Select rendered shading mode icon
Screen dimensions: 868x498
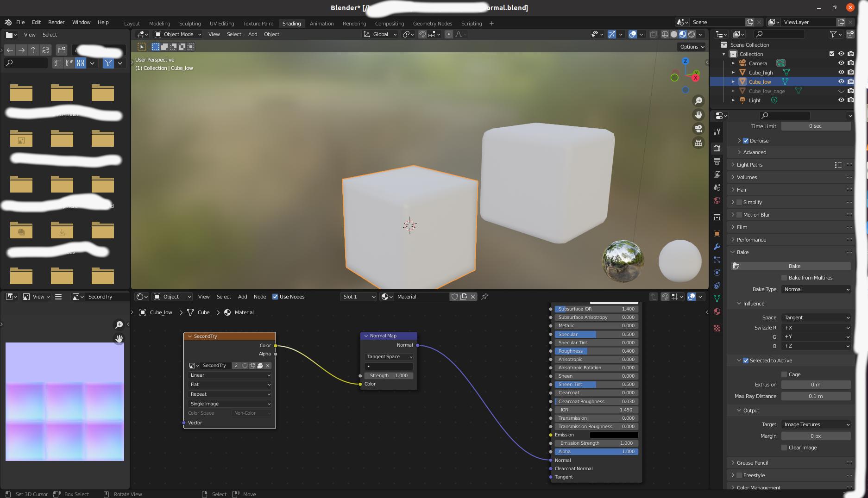692,34
